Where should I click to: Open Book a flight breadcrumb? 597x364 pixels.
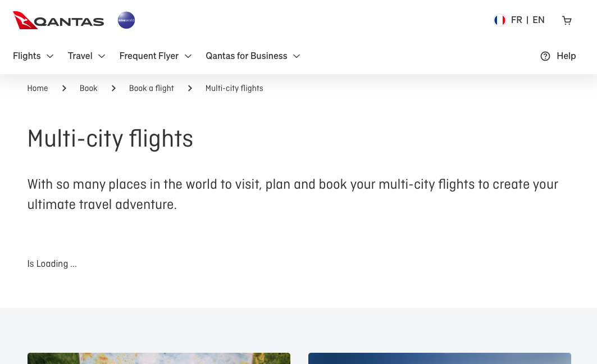(152, 88)
